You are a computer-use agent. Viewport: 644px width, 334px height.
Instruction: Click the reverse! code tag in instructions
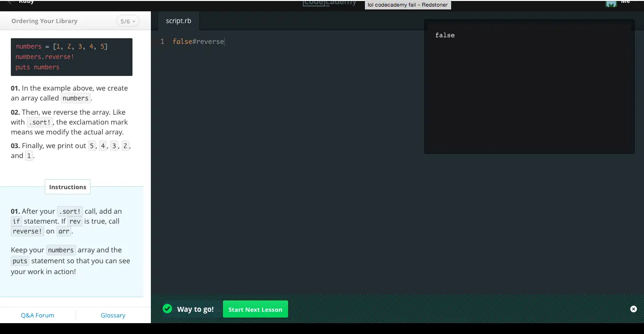coord(27,231)
